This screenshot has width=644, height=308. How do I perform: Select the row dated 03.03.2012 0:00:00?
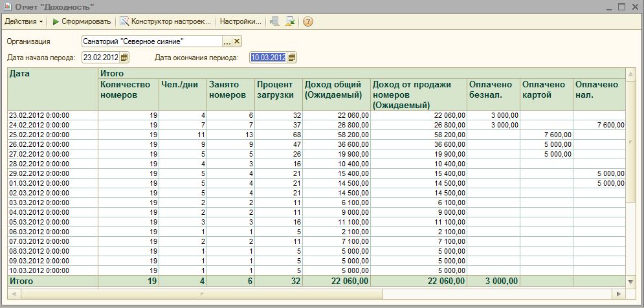(x=316, y=203)
